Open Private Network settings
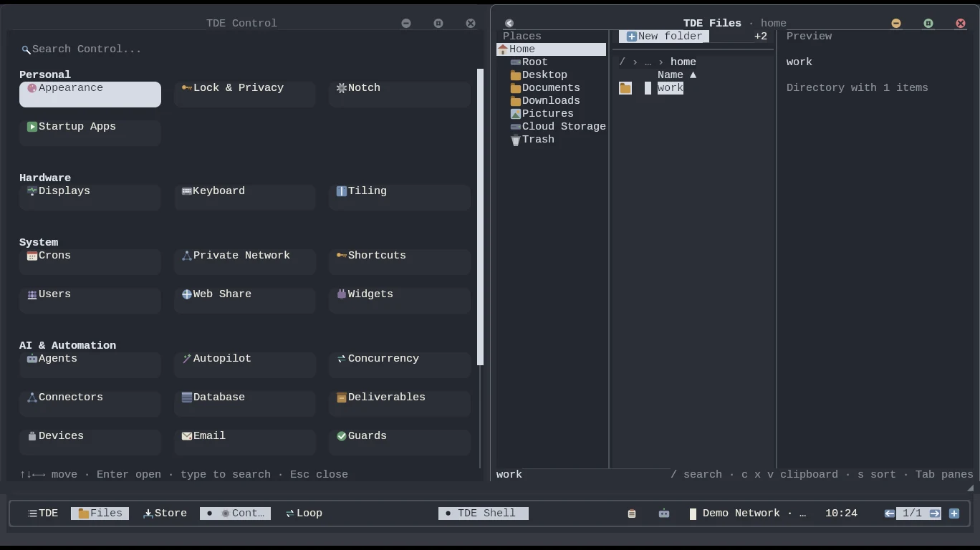This screenshot has width=980, height=550. [245, 261]
